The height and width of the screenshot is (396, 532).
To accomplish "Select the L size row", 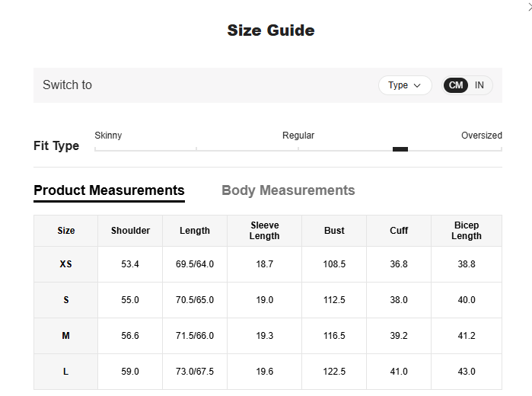I will coord(66,372).
